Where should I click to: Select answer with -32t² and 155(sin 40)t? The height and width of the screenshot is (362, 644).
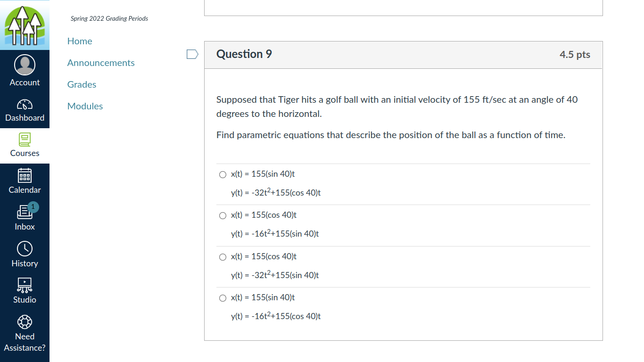click(223, 257)
